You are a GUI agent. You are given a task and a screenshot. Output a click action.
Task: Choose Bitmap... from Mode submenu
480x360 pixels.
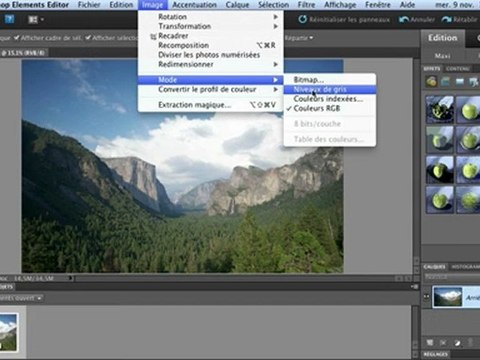330,80
